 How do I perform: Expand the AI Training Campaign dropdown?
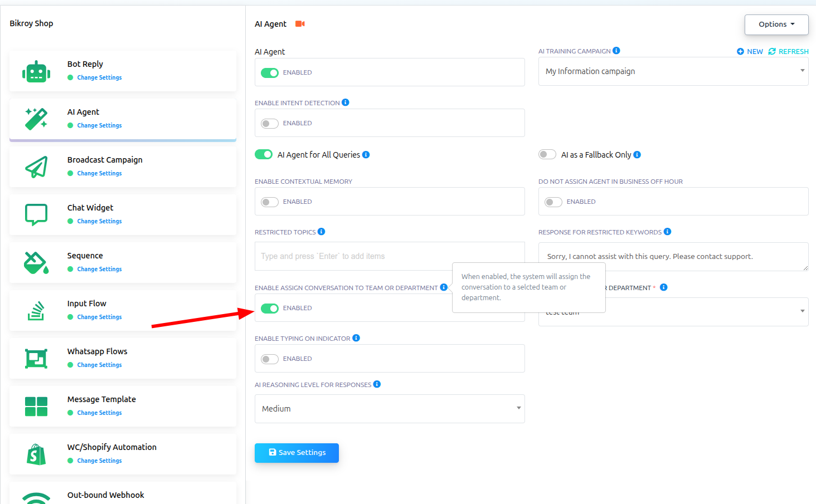[x=673, y=72]
